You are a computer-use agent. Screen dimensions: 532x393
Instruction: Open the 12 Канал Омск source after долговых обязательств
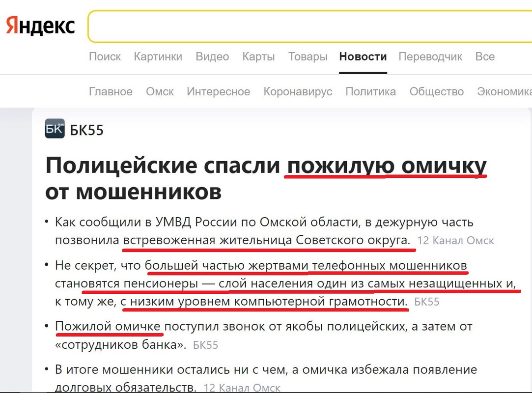point(242,388)
